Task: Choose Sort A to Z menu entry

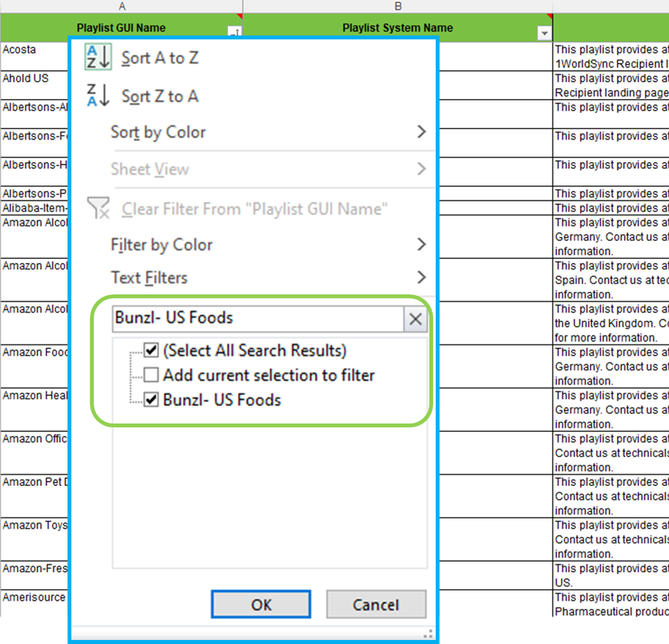Action: pyautogui.click(x=160, y=58)
